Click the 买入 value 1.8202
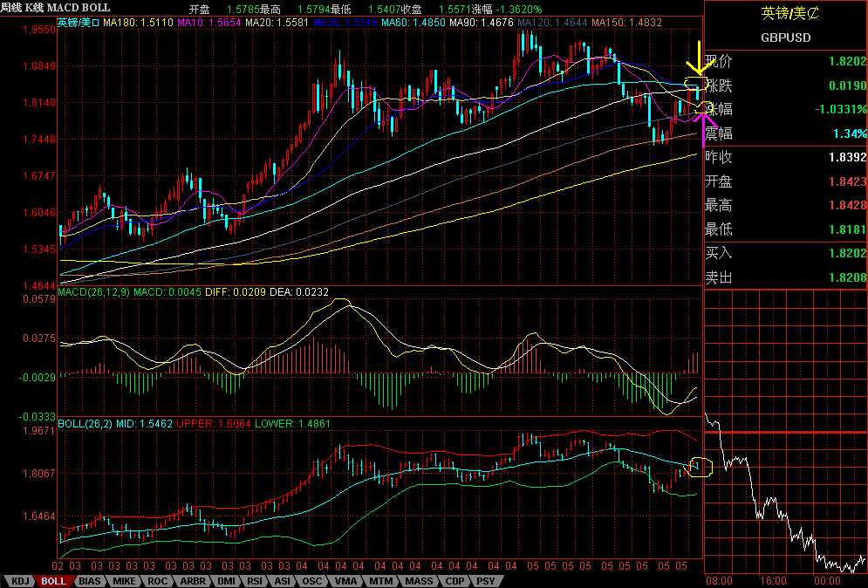The height and width of the screenshot is (588, 868). pyautogui.click(x=848, y=253)
